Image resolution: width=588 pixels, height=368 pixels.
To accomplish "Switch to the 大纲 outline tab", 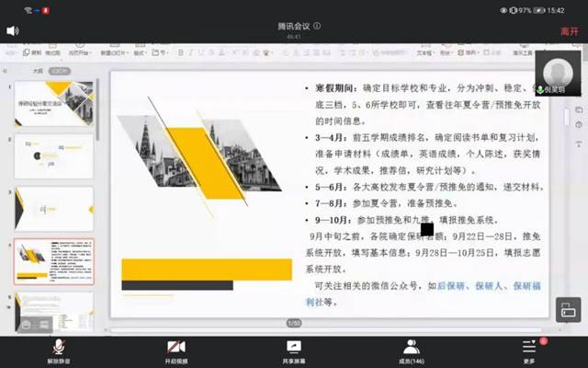I will pos(38,70).
